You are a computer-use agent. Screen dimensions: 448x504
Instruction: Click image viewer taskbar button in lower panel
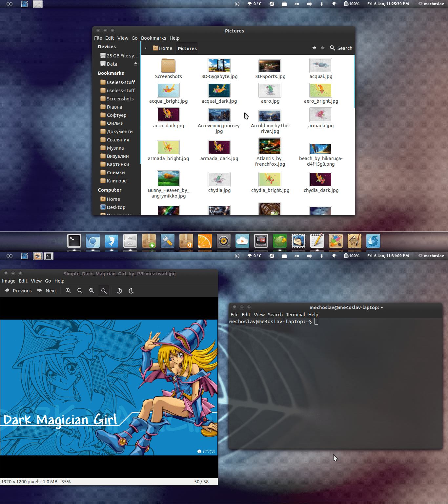pos(38,256)
